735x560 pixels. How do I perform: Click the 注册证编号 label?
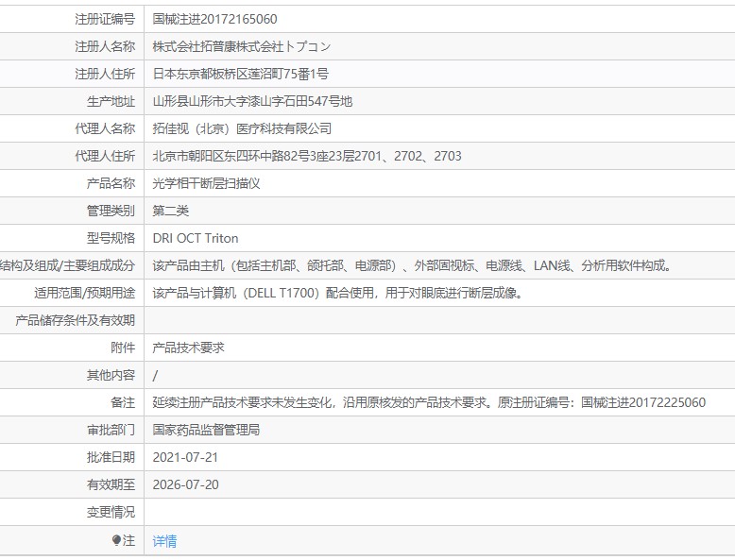105,19
